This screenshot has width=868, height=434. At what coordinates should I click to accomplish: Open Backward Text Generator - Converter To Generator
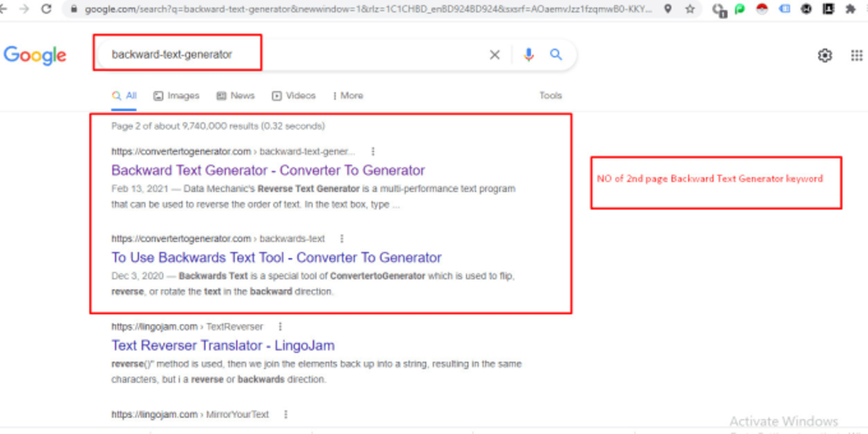tap(268, 171)
